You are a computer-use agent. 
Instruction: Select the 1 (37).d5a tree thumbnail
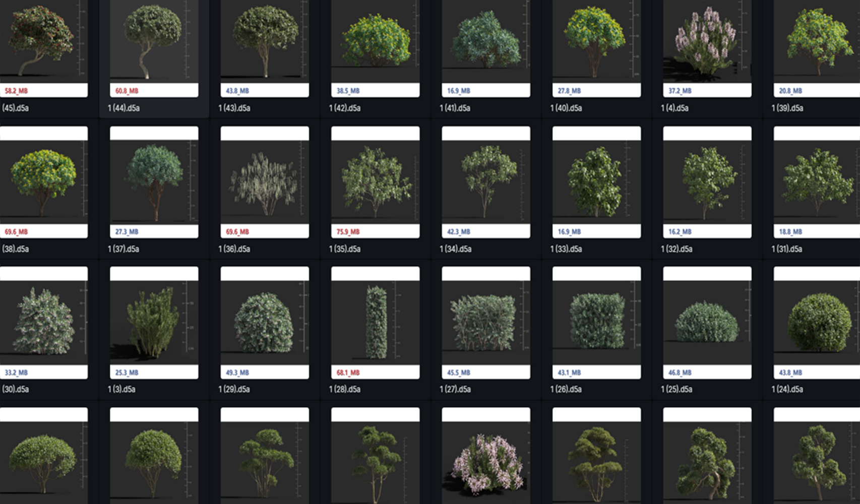click(x=154, y=181)
